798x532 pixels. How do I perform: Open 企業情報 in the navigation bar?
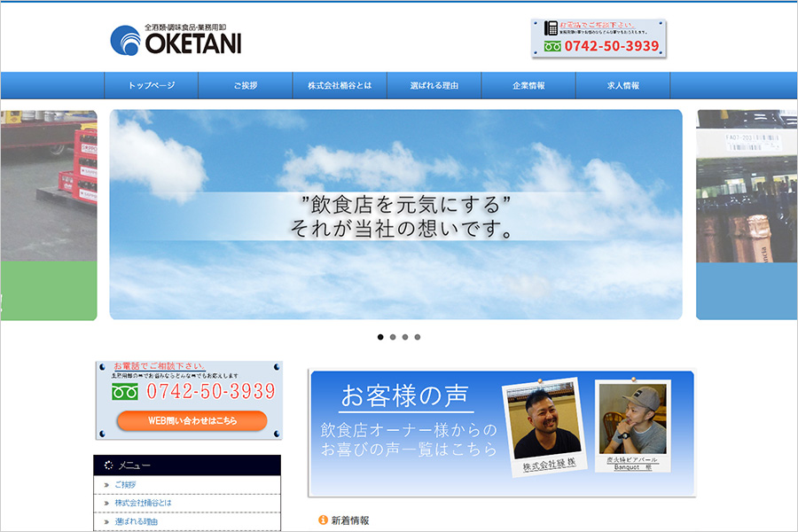(528, 86)
